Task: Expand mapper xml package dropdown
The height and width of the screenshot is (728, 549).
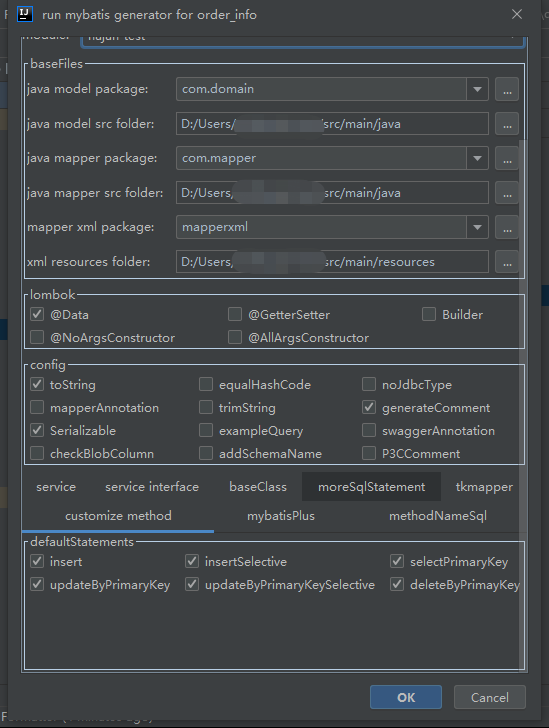Action: tap(477, 227)
